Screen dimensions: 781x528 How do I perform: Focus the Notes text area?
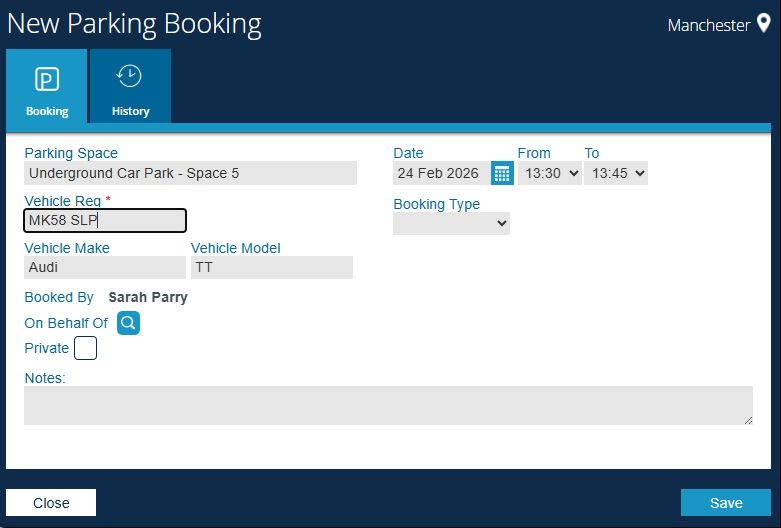(x=388, y=405)
